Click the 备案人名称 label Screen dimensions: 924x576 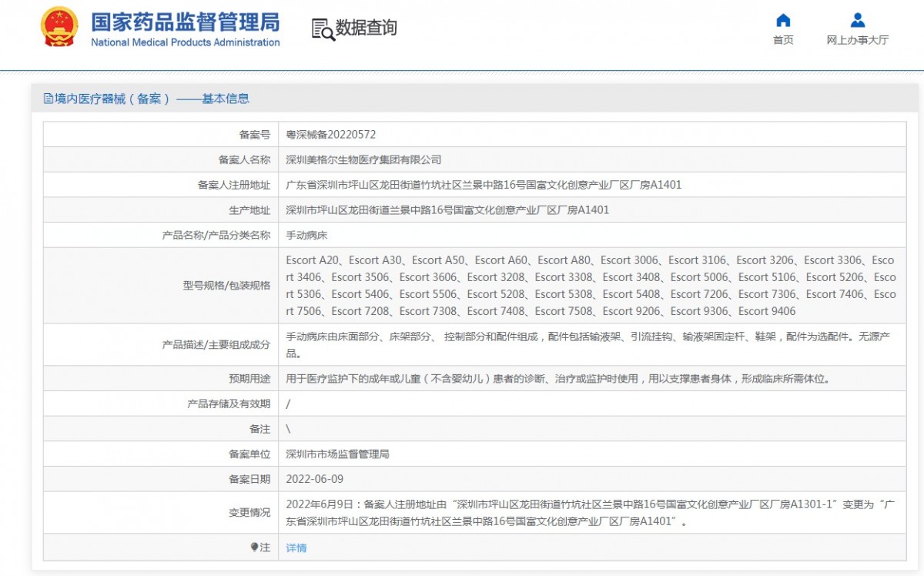click(x=245, y=160)
